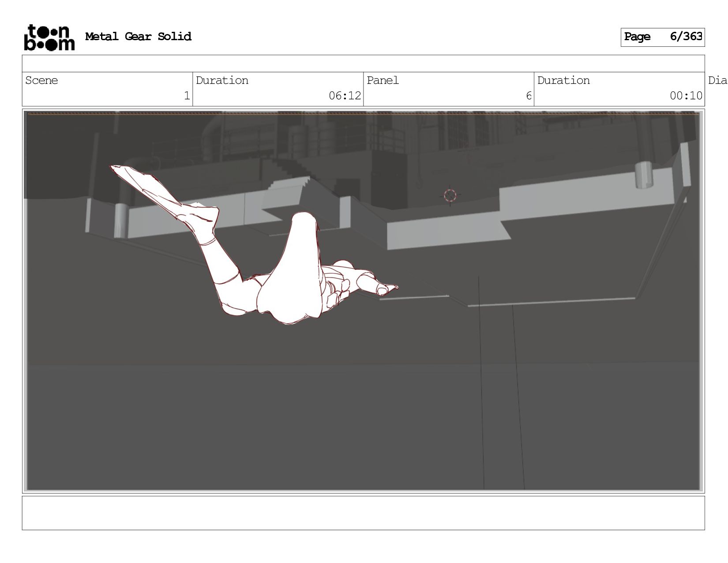Click the scene duration value '06:12'
Screen dimensions: 728x563
pyautogui.click(x=345, y=95)
